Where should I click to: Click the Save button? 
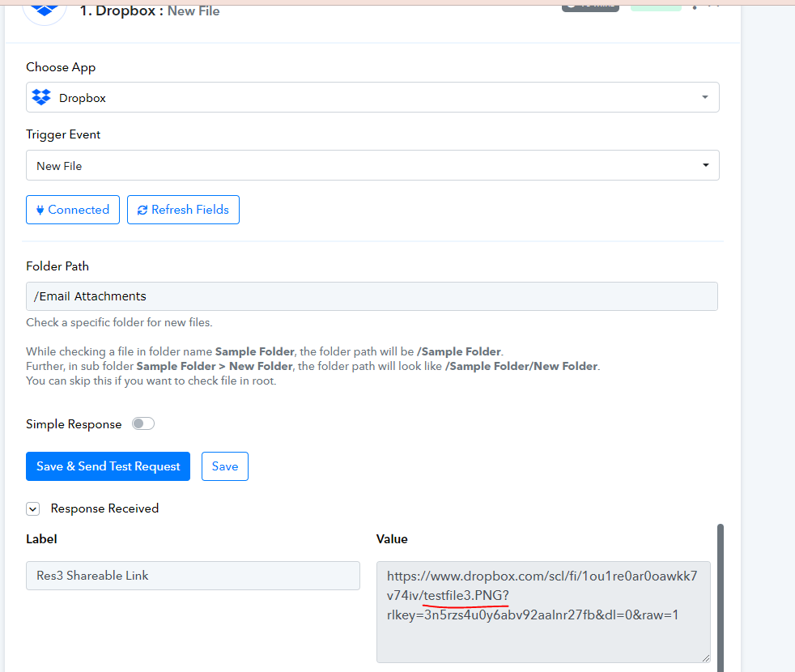pos(224,466)
